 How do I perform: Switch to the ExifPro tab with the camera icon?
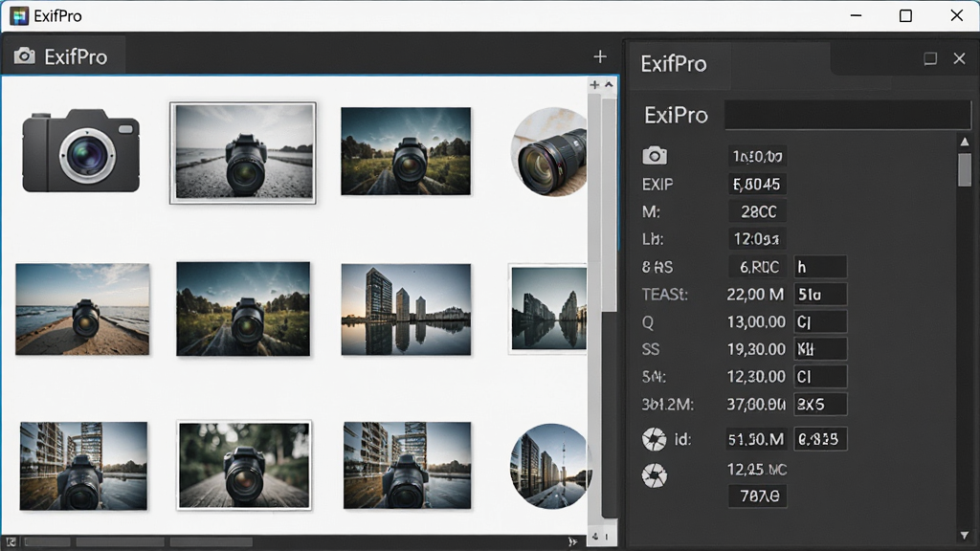click(62, 56)
